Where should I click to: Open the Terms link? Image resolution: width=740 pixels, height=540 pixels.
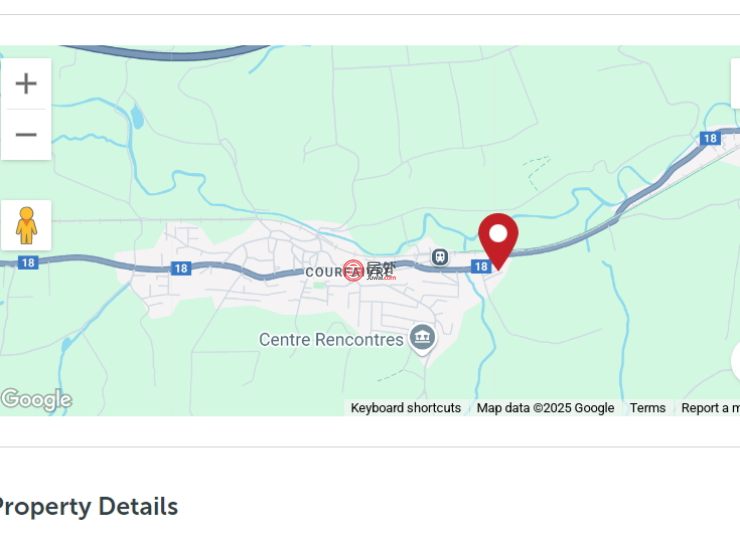click(x=648, y=408)
